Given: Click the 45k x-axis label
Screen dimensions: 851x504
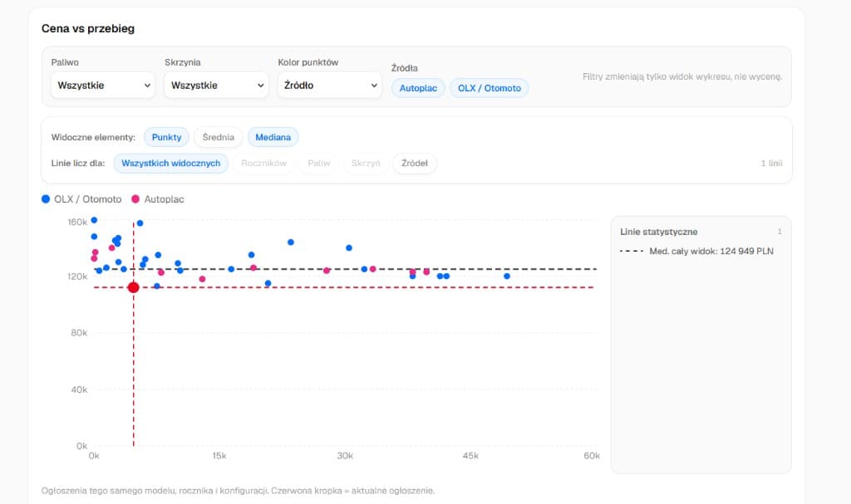Looking at the screenshot, I should pyautogui.click(x=470, y=456).
